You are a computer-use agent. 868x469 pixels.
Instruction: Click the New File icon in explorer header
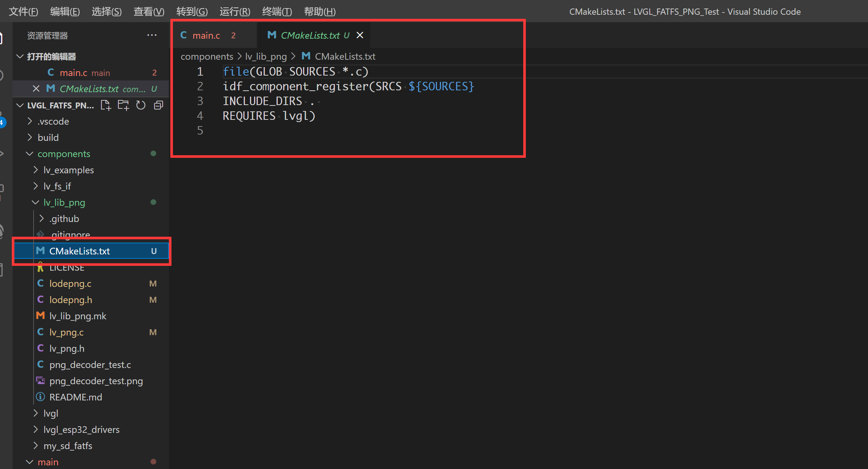click(x=106, y=105)
